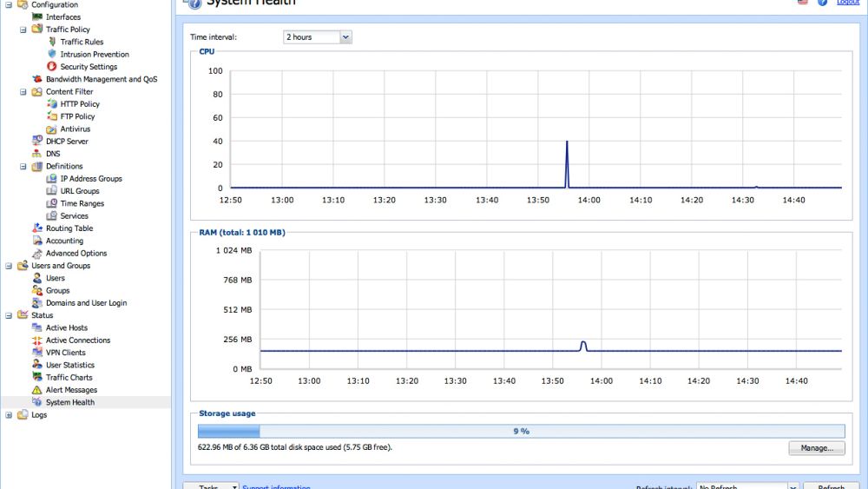
Task: Select HTTP Policy in the sidebar
Action: tap(80, 104)
